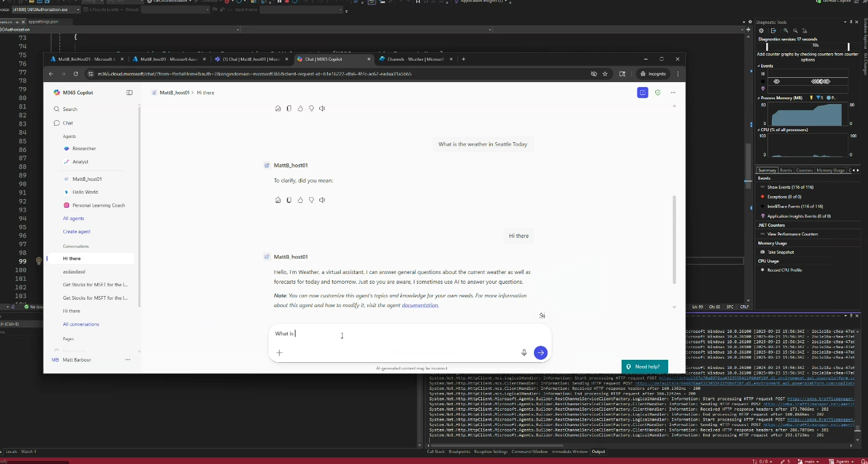Viewport: 868px width, 464px height.
Task: Click the plus attach icon in the message box
Action: tap(280, 352)
